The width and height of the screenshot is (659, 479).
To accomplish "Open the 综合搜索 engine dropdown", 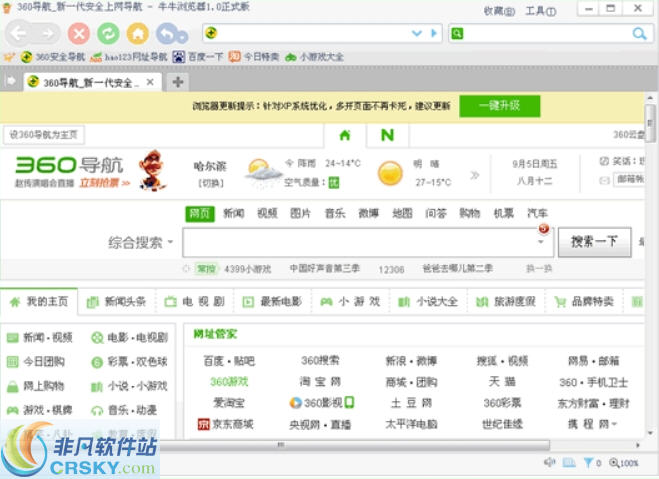I will tap(140, 242).
